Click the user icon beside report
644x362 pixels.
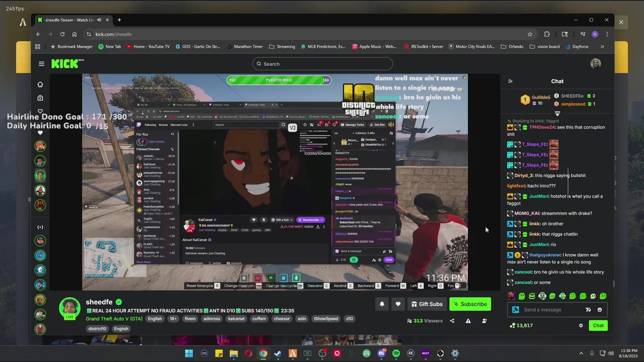point(484,321)
